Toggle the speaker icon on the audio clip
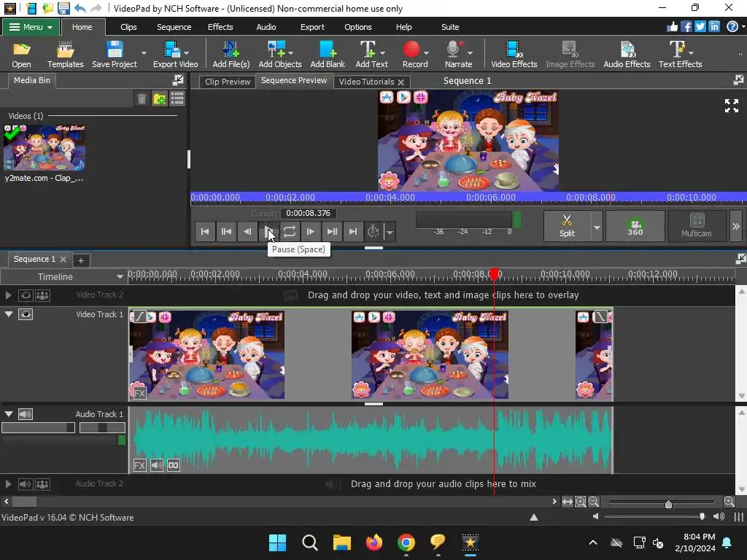The height and width of the screenshot is (560, 747). click(156, 465)
